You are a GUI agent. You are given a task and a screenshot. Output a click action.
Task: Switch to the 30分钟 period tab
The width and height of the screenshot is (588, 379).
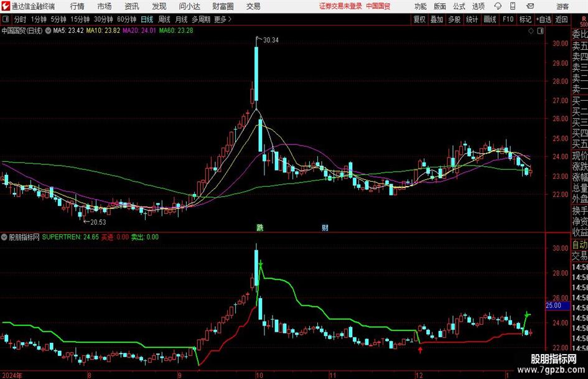103,19
